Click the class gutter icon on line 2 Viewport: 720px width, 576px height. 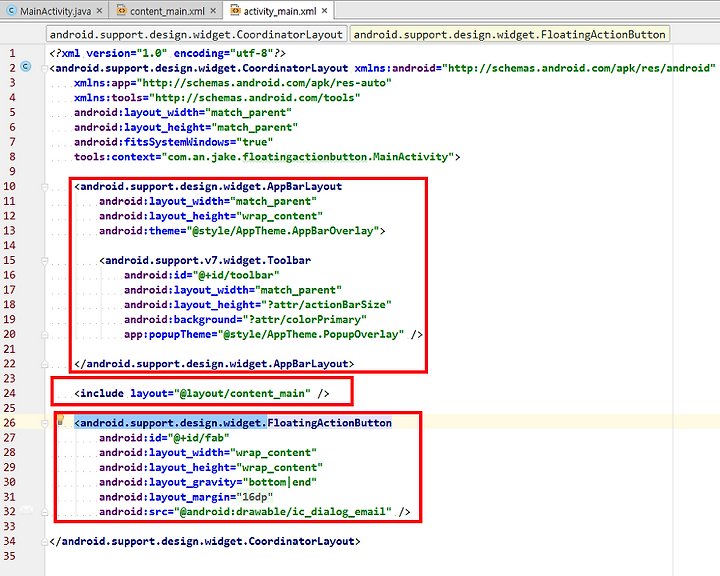click(x=26, y=67)
